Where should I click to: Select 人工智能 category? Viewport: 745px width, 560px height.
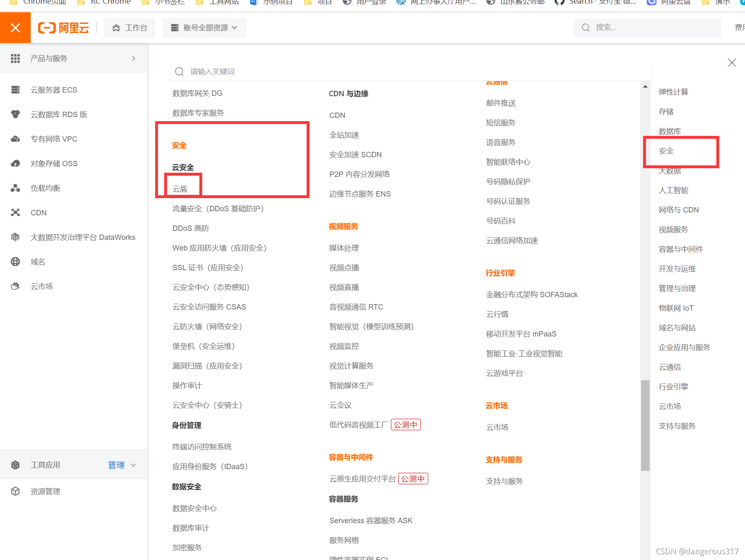[673, 190]
